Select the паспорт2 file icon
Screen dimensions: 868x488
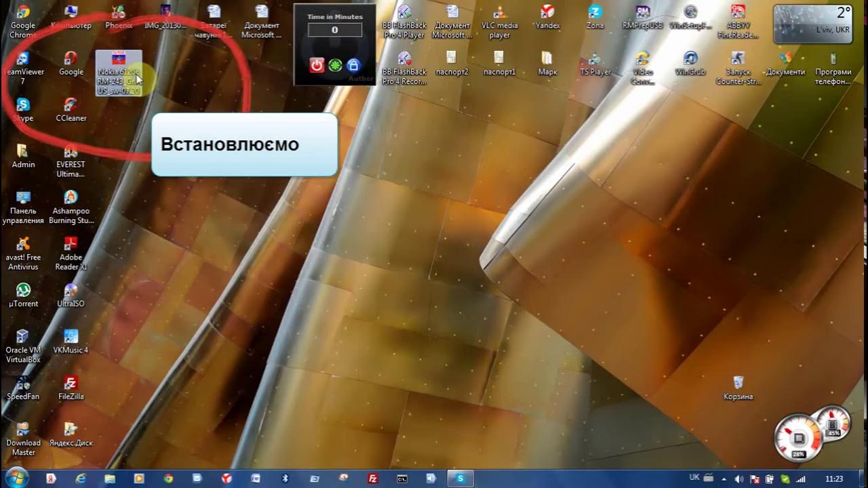coord(452,63)
